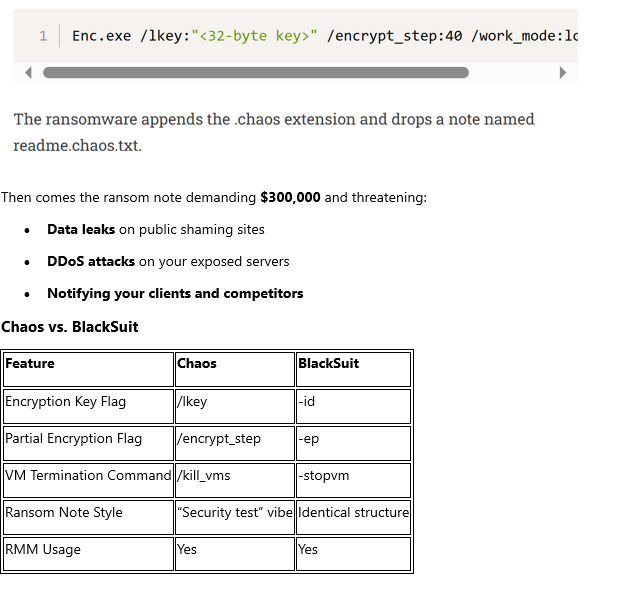Click "Notifying your clients and competitors" bullet
624x592 pixels.
pos(175,294)
